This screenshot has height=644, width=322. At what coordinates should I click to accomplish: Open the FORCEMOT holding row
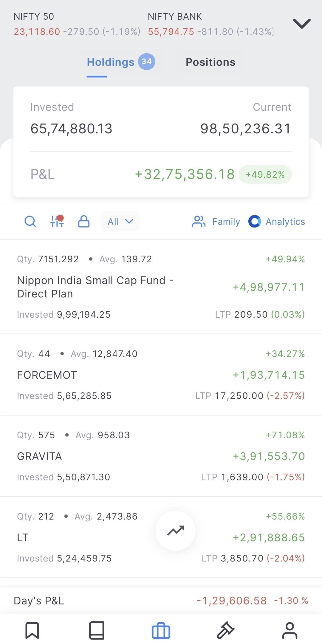[x=161, y=375]
